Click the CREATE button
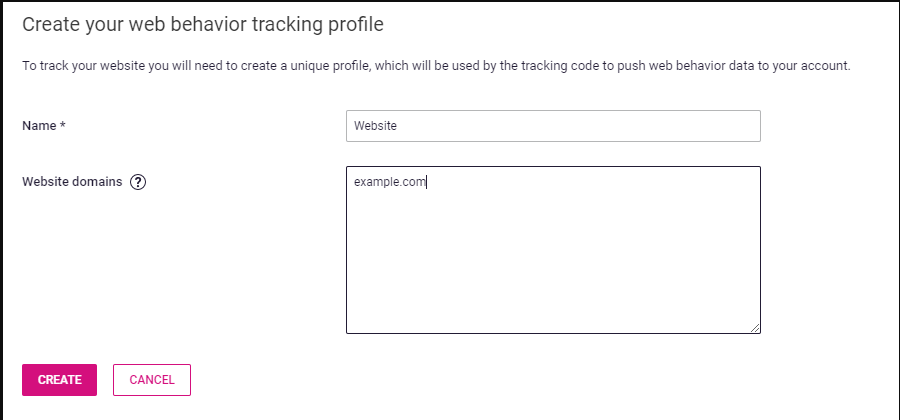The width and height of the screenshot is (900, 420). coord(60,380)
